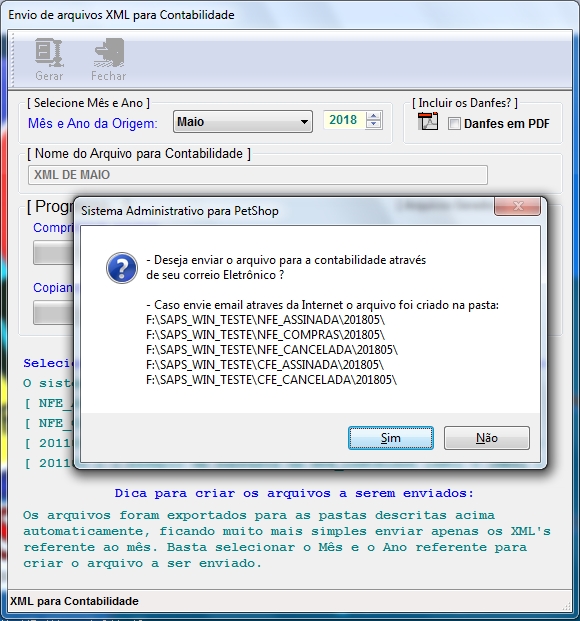Image resolution: width=580 pixels, height=621 pixels.
Task: Click inside the 2018 year field
Action: point(345,120)
